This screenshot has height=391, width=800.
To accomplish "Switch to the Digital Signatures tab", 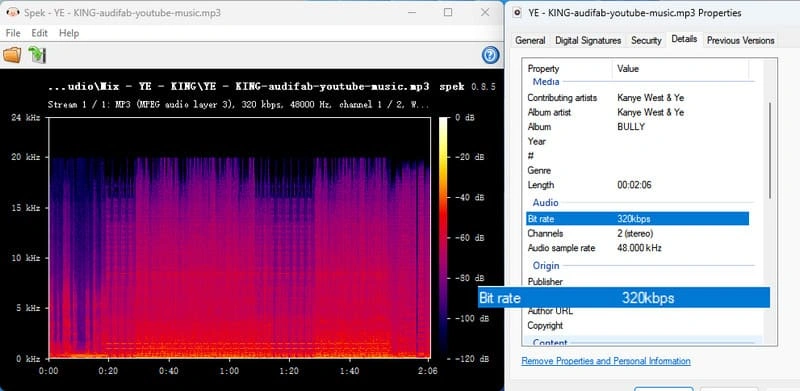I will tap(588, 40).
